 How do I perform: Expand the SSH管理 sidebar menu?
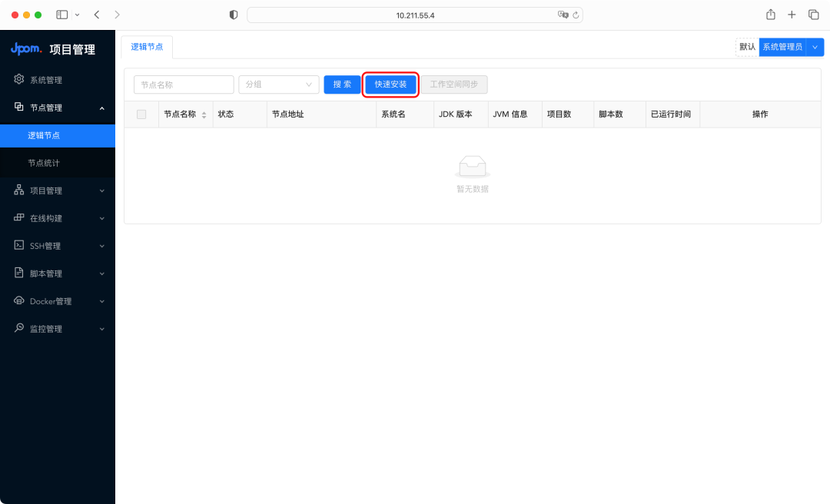click(102, 246)
